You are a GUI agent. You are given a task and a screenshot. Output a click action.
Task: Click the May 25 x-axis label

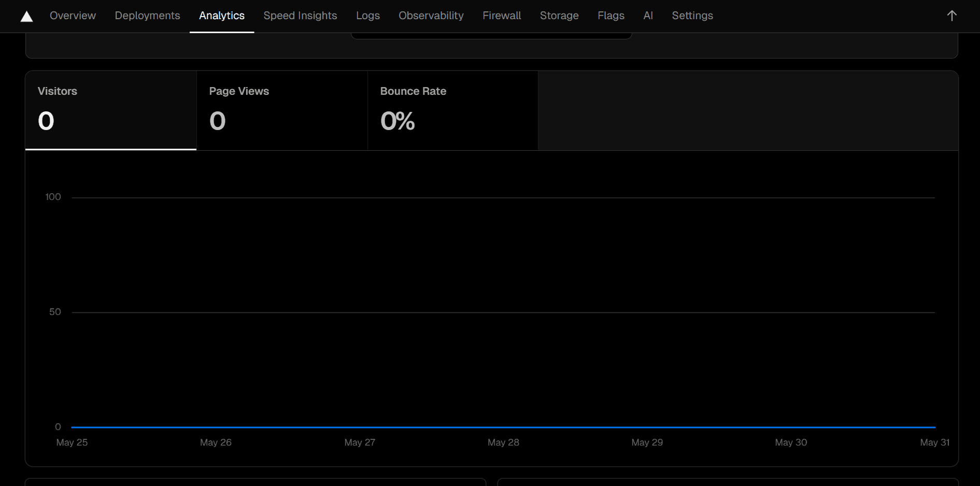coord(72,442)
